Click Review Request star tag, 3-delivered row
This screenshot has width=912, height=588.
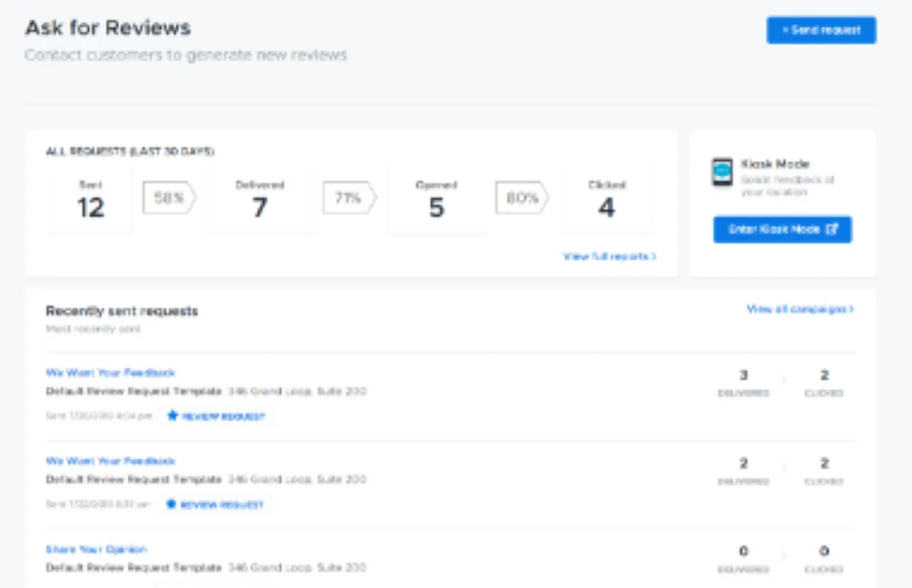click(217, 416)
